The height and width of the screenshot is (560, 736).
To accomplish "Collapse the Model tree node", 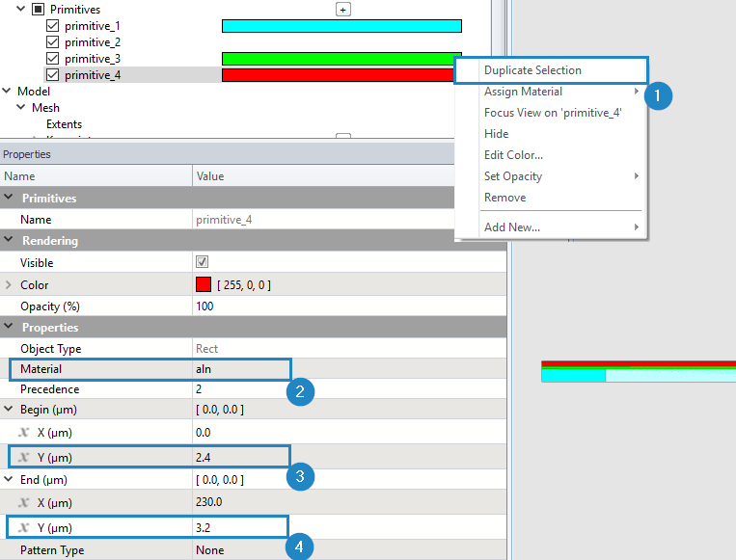I will tap(7, 91).
